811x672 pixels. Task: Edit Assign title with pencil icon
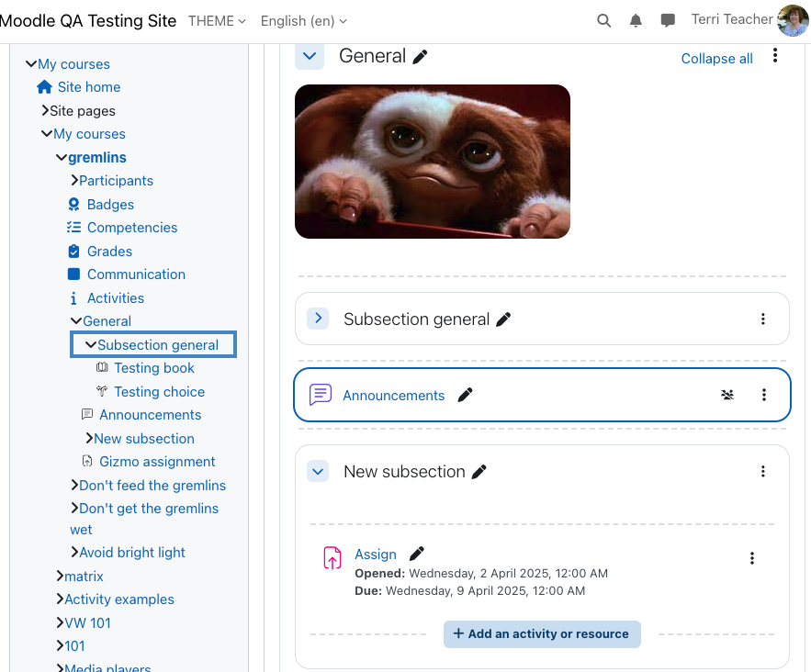[x=416, y=554]
